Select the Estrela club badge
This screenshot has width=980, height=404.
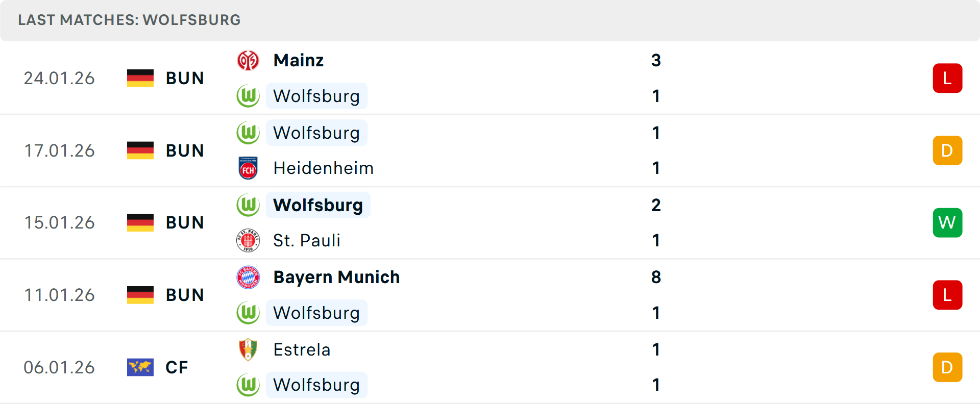[x=249, y=350]
